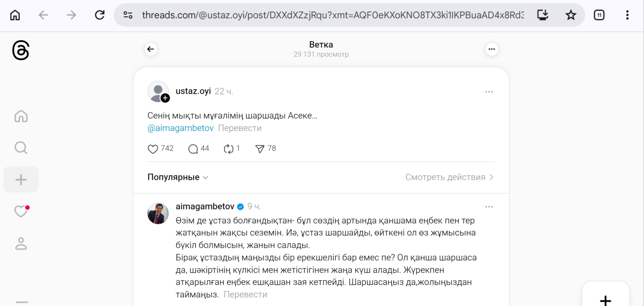Follow ustaz.oyi via avatar plus badge
This screenshot has height=306, width=644.
(x=165, y=98)
